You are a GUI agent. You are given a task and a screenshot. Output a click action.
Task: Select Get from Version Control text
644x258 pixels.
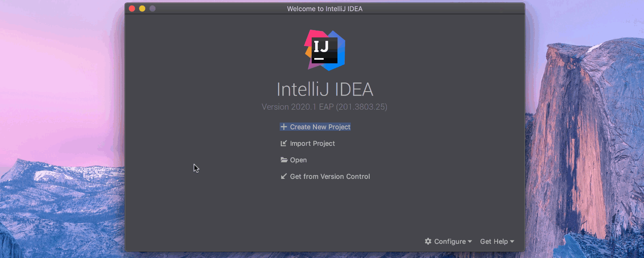pos(330,176)
